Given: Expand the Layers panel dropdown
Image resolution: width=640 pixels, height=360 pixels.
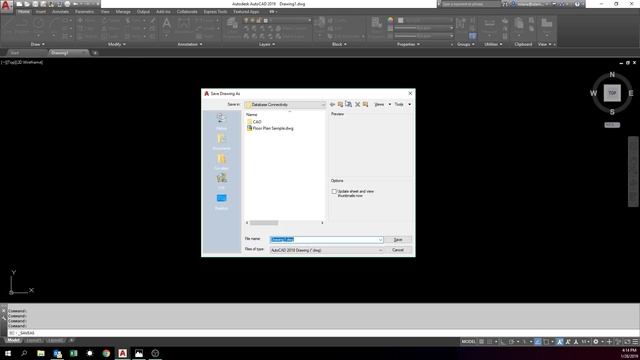Looking at the screenshot, I should pos(267,44).
